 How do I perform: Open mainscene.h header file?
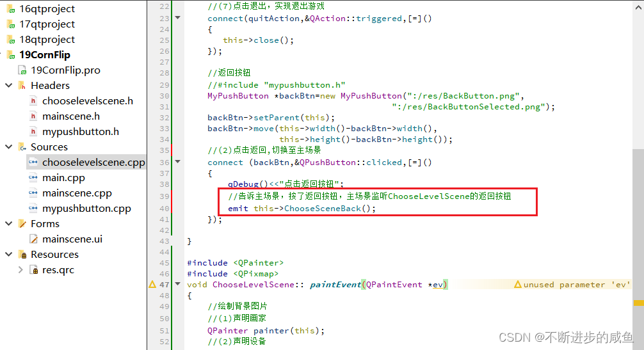70,116
